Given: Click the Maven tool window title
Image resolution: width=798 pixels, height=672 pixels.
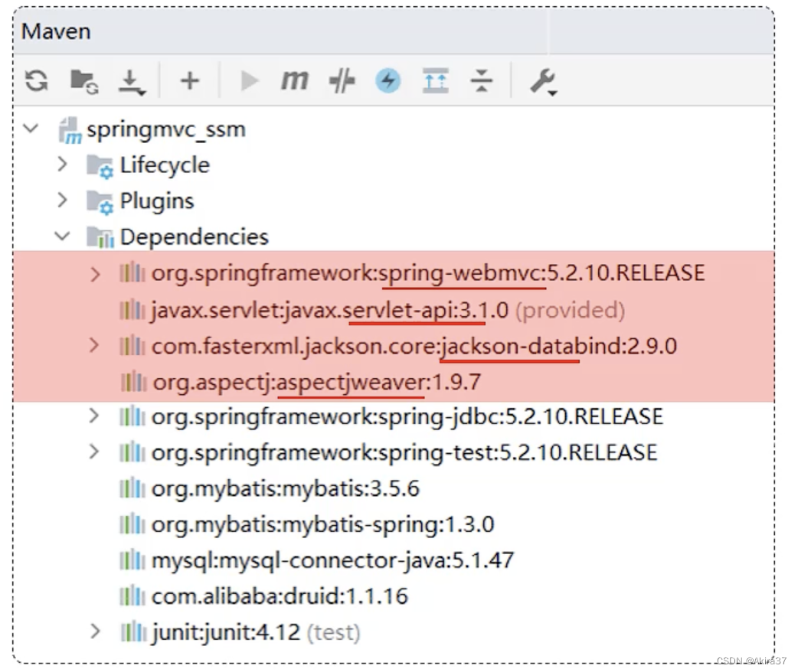Looking at the screenshot, I should click(56, 31).
